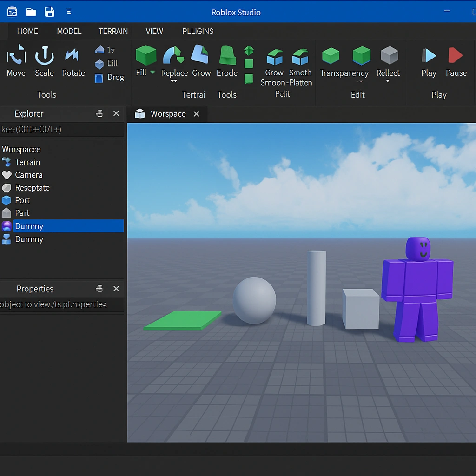Click the gray cylinder in viewport
Image resolution: width=476 pixels, height=476 pixels.
(x=316, y=288)
